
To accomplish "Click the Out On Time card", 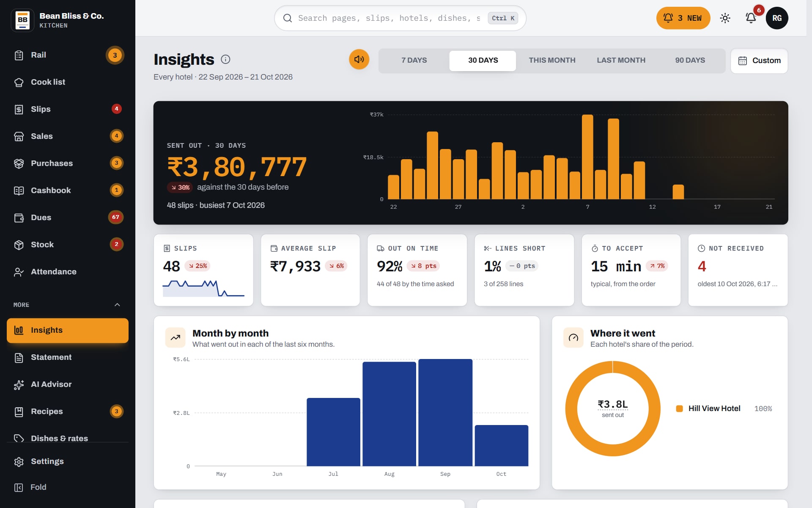I will coord(417,270).
